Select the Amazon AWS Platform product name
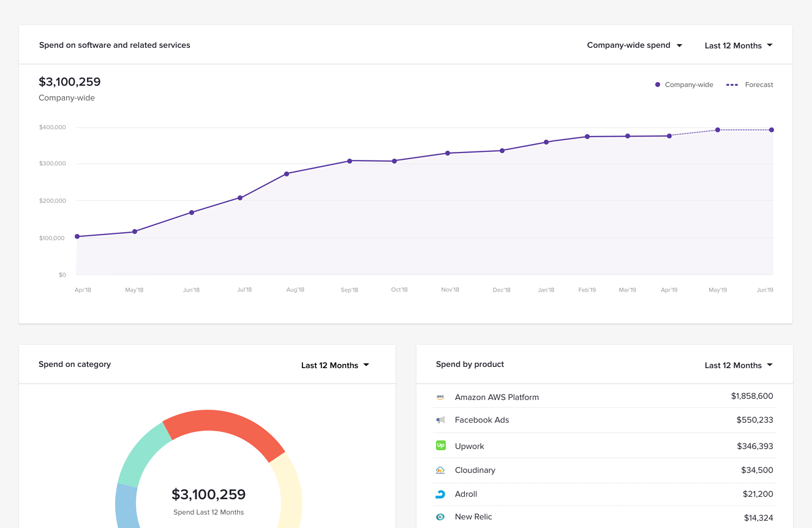Viewport: 812px width, 528px height. tap(497, 397)
